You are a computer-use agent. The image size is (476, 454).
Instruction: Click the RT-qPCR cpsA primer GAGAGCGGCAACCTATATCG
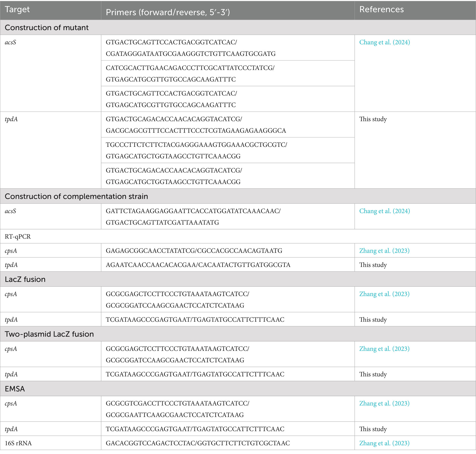pos(150,251)
